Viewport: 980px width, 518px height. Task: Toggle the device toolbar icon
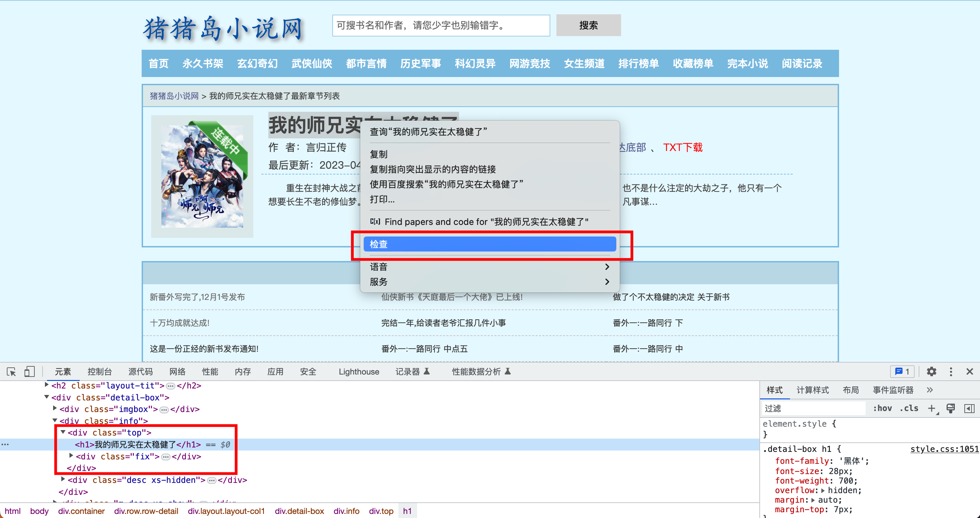pos(29,372)
